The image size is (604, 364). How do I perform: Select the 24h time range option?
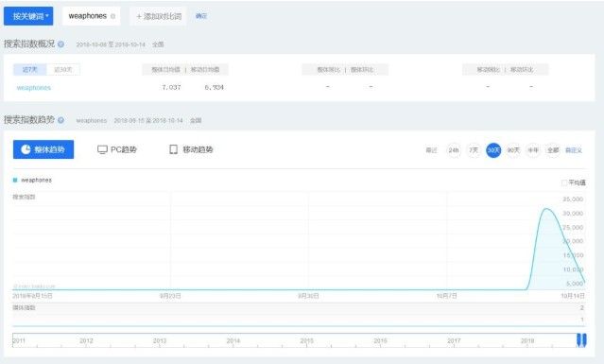pos(454,150)
